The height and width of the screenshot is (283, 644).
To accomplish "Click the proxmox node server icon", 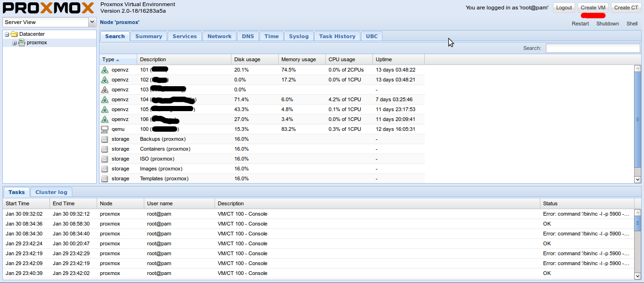I will point(22,42).
